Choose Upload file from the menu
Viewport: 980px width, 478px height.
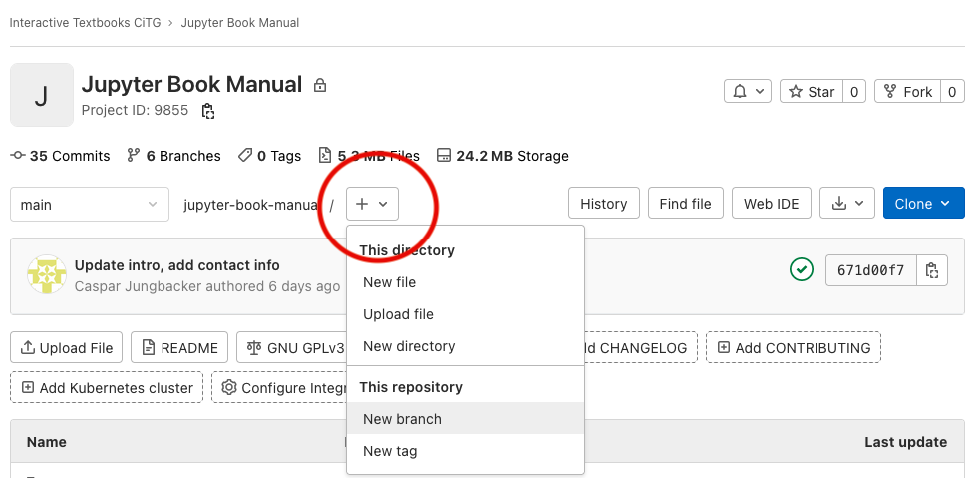466,314
